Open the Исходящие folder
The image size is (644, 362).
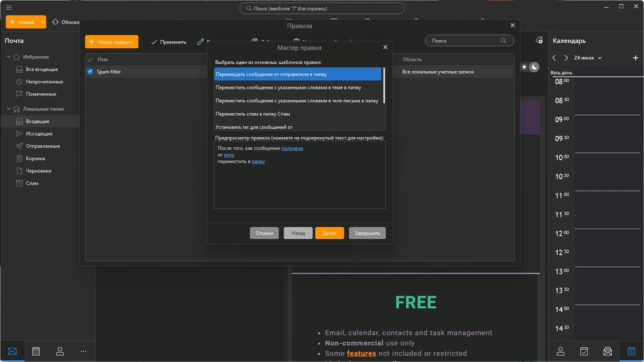tap(40, 134)
